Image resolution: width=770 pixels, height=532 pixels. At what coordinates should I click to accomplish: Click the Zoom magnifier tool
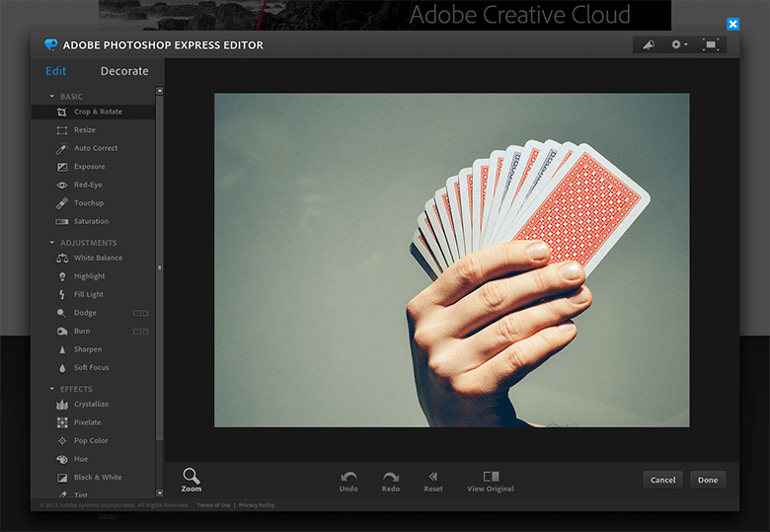pos(192,480)
